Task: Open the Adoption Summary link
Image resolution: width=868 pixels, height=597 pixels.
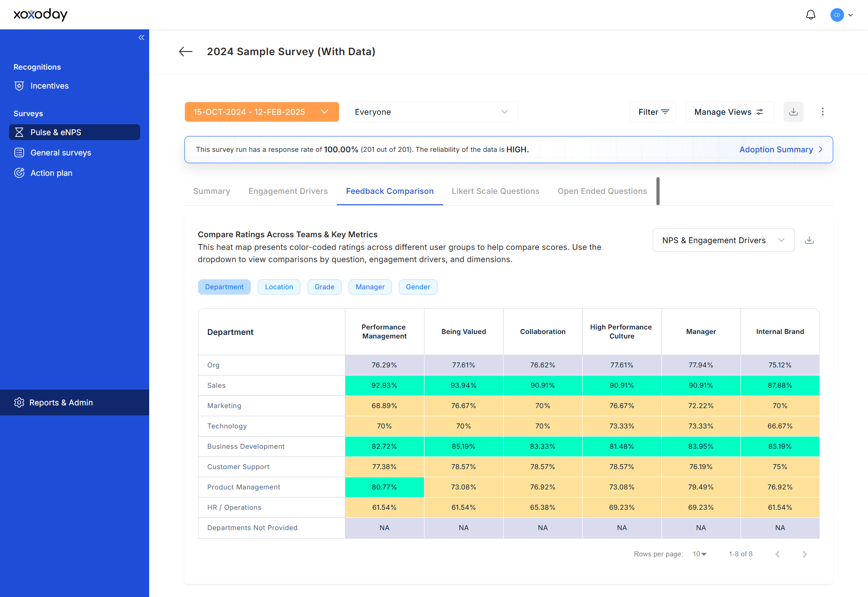Action: pos(781,150)
